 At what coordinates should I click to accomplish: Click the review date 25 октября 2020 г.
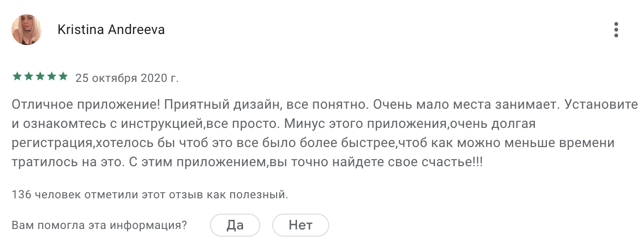[x=127, y=78]
